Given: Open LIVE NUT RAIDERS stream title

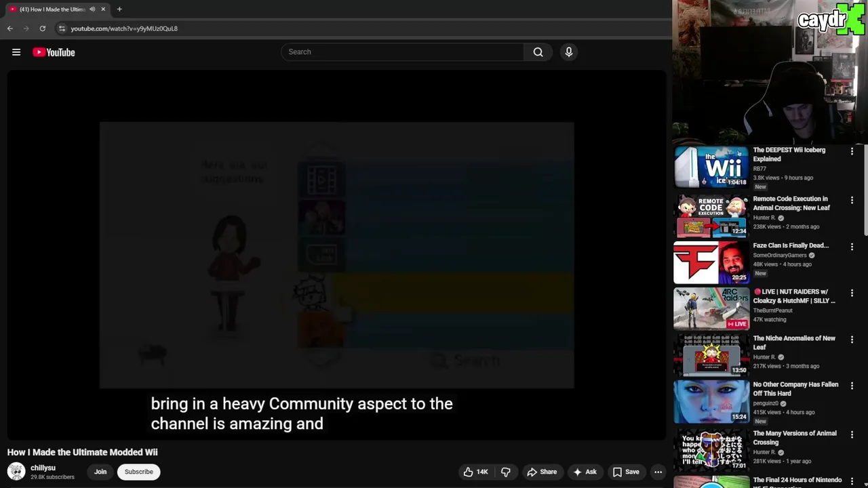Looking at the screenshot, I should click(x=794, y=296).
